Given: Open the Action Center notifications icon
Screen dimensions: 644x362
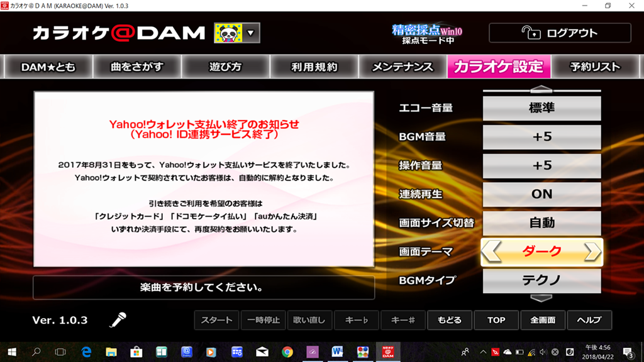Looking at the screenshot, I should [628, 352].
